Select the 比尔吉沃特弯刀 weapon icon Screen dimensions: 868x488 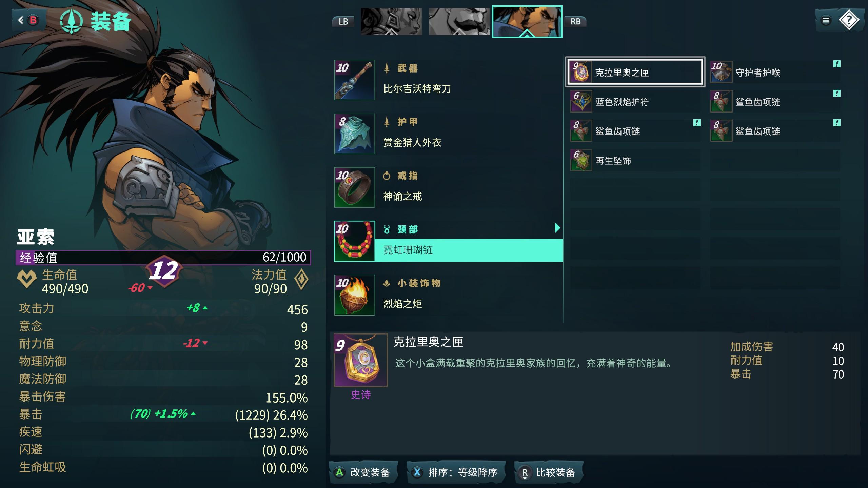pos(354,80)
